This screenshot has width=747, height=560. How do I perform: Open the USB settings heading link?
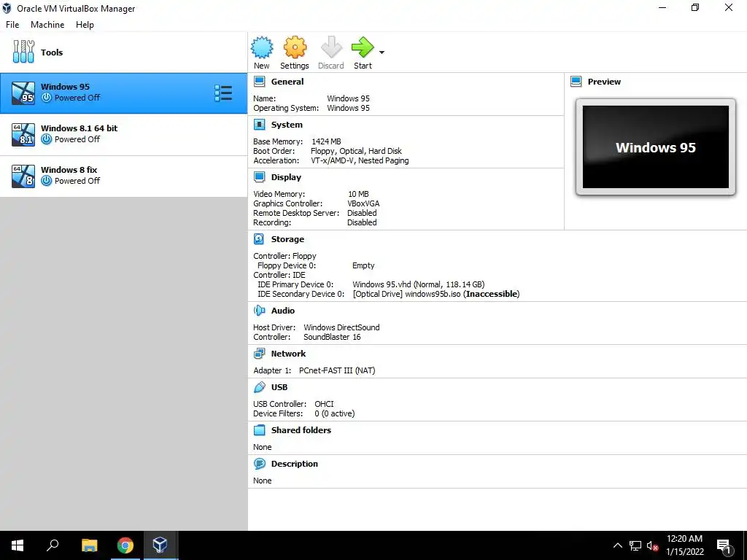click(279, 387)
